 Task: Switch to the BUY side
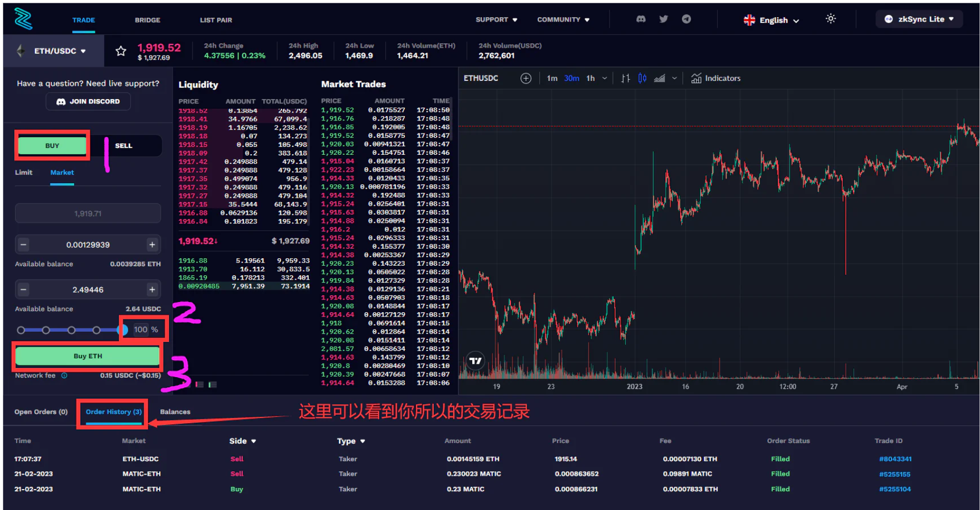coord(52,146)
